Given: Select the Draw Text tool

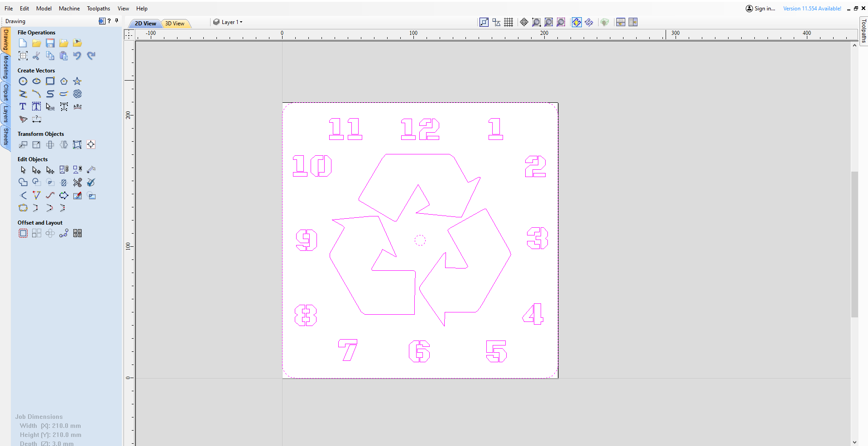Looking at the screenshot, I should (x=23, y=106).
